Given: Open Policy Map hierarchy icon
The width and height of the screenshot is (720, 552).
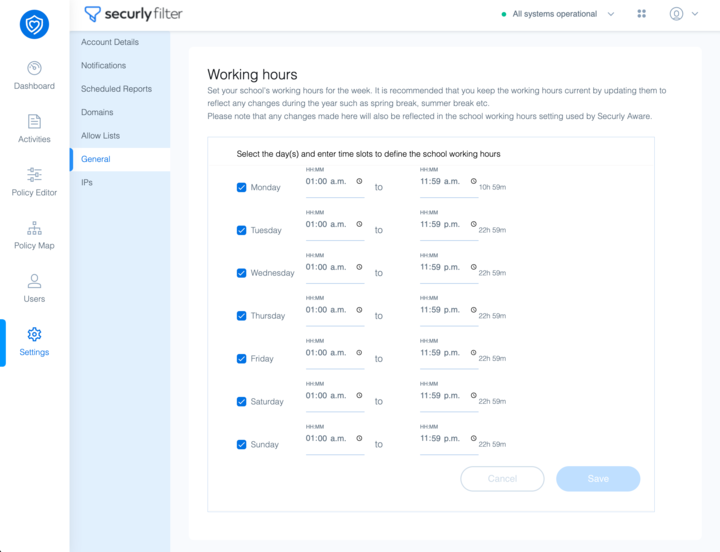Looking at the screenshot, I should click(34, 228).
